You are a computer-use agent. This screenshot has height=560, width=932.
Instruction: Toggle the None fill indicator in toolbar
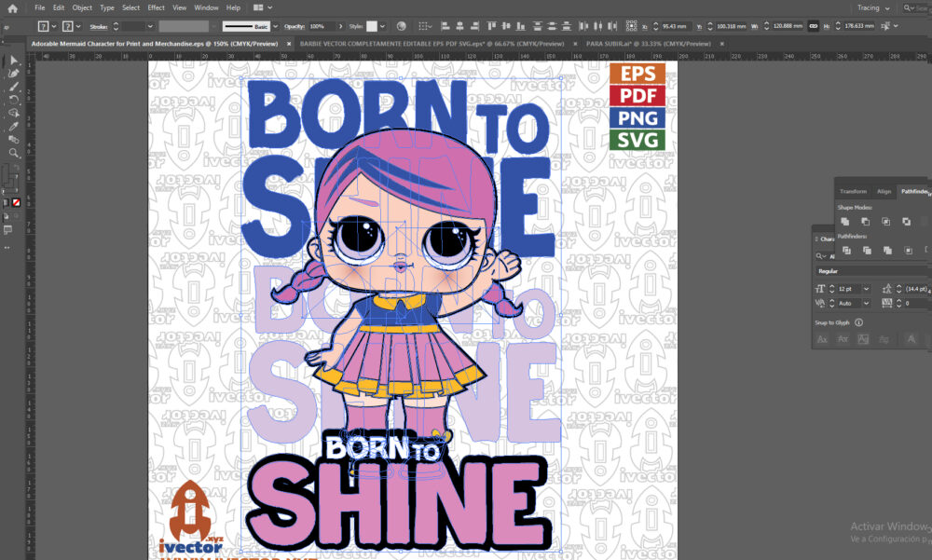pyautogui.click(x=17, y=203)
